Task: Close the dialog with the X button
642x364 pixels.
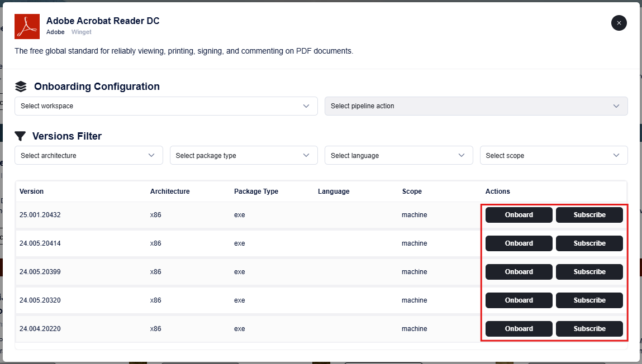Action: (x=619, y=23)
